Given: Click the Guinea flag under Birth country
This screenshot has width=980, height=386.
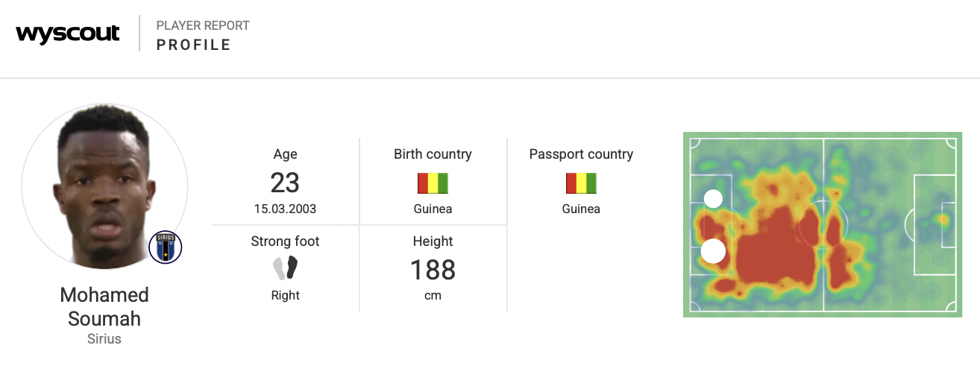Looking at the screenshot, I should [433, 183].
